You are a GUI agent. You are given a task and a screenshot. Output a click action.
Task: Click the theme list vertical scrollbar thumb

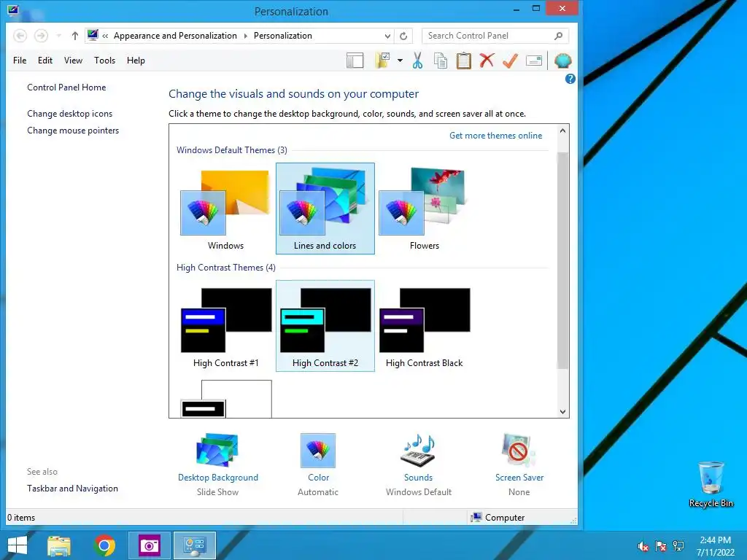(x=562, y=260)
